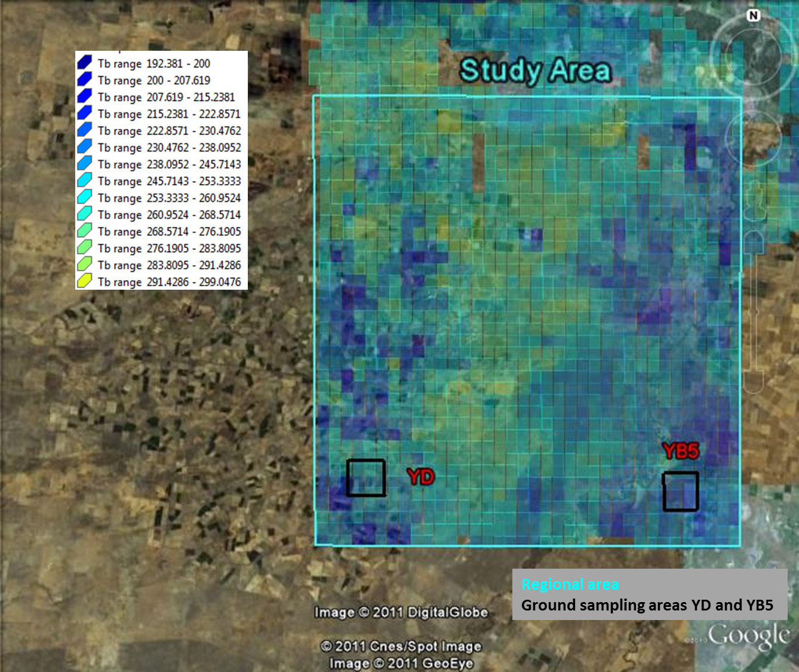The height and width of the screenshot is (672, 799).
Task: Click the zoom slider track middle
Action: click(754, 311)
